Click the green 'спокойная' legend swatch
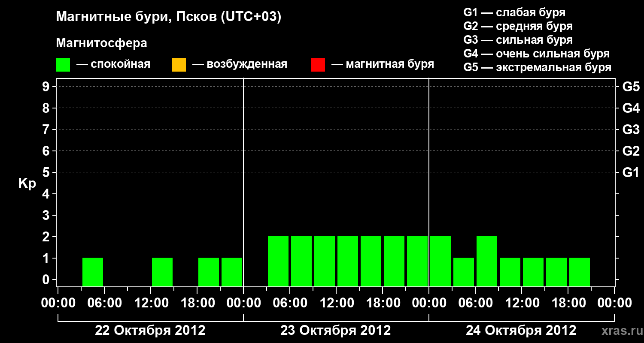This screenshot has height=343, width=644. tap(63, 65)
